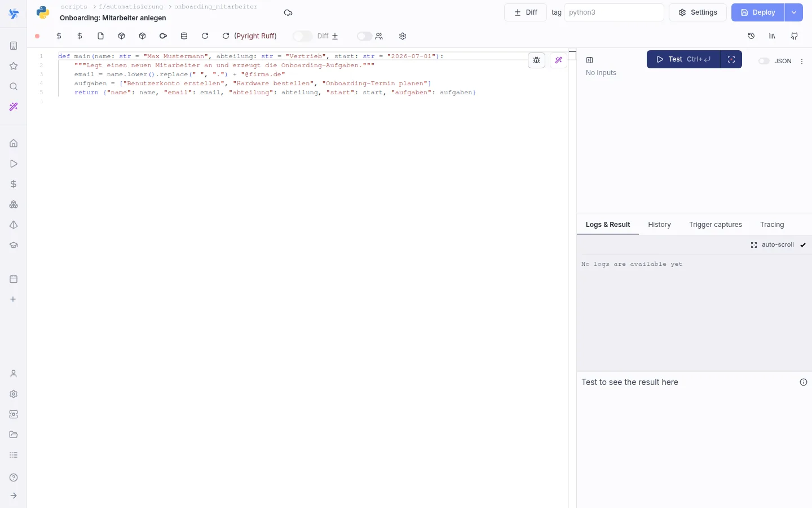The image size is (812, 508).
Task: Click the Deploy button
Action: [x=758, y=12]
